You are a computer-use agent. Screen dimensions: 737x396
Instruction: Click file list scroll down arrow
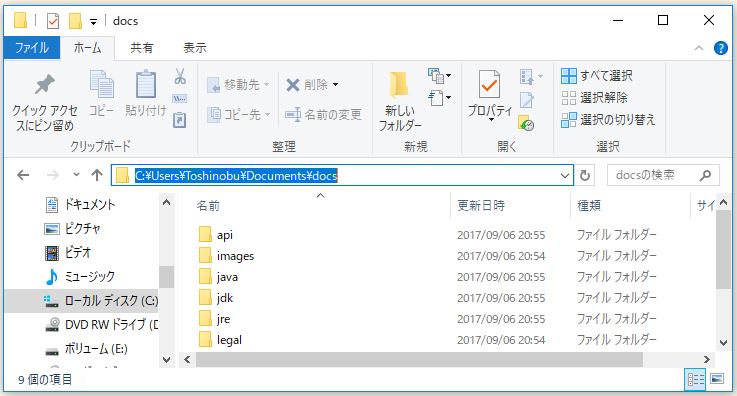(723, 342)
